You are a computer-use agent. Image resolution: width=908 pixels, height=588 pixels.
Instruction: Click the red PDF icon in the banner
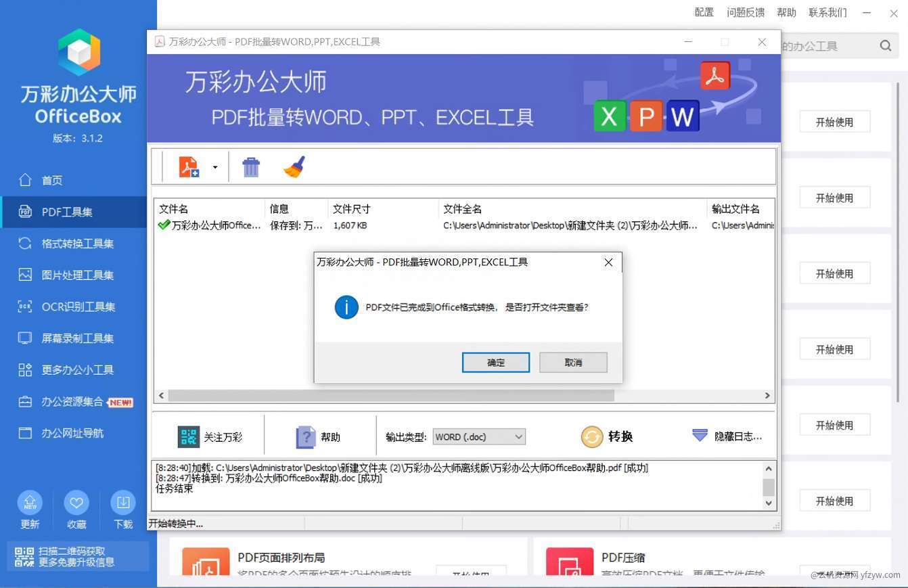[714, 76]
